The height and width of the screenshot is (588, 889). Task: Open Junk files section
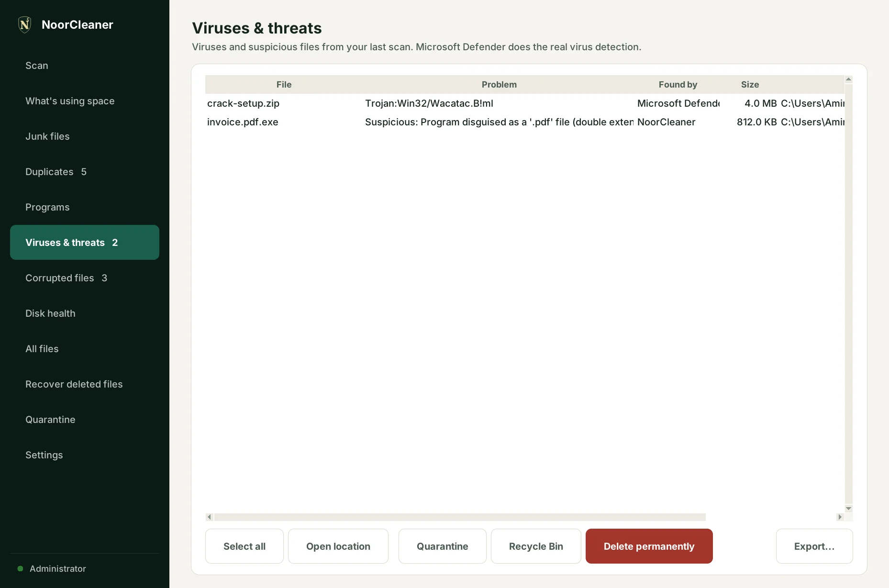point(85,136)
